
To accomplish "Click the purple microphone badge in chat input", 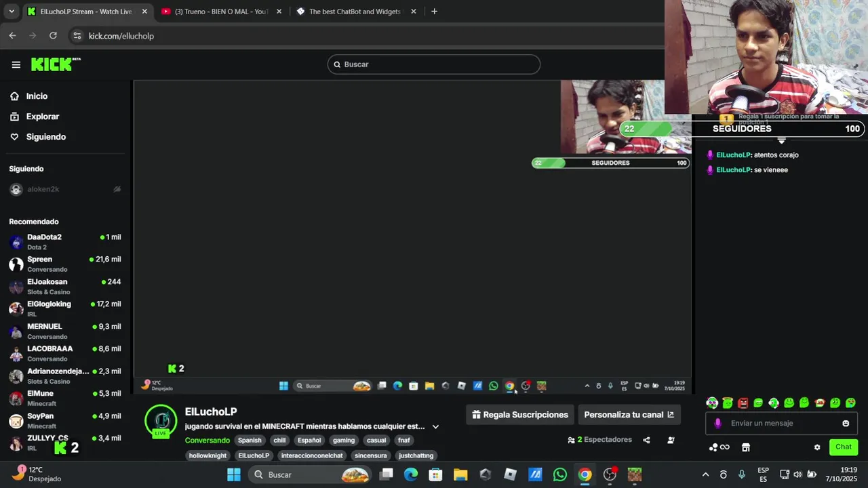I will [x=717, y=424].
